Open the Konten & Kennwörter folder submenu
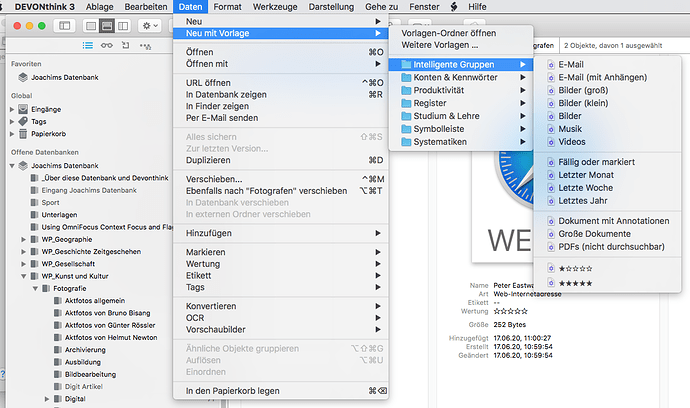The height and width of the screenshot is (408, 690). 461,77
